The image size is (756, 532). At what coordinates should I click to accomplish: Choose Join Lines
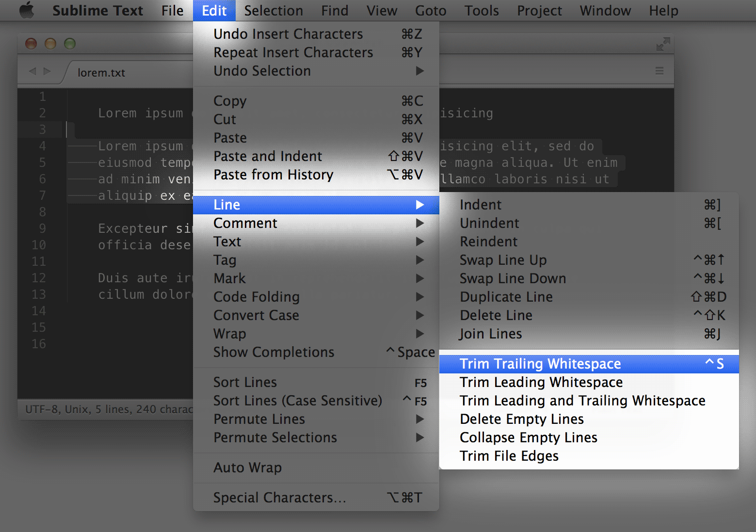(x=589, y=334)
